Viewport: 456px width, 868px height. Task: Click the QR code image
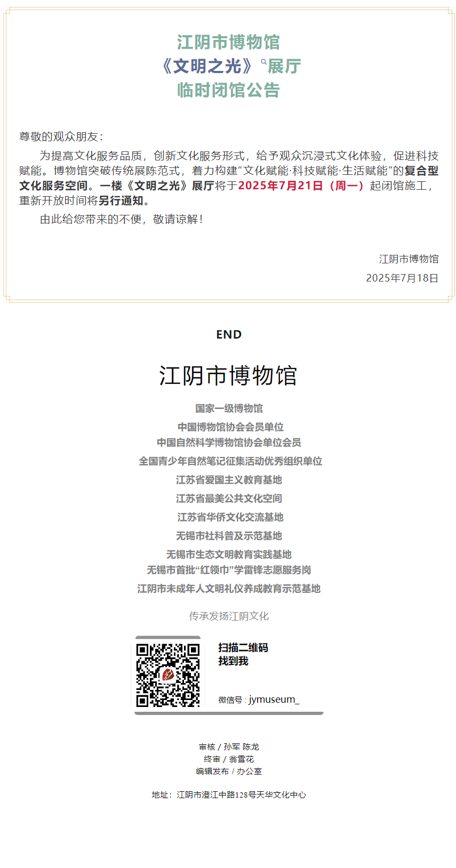click(168, 675)
